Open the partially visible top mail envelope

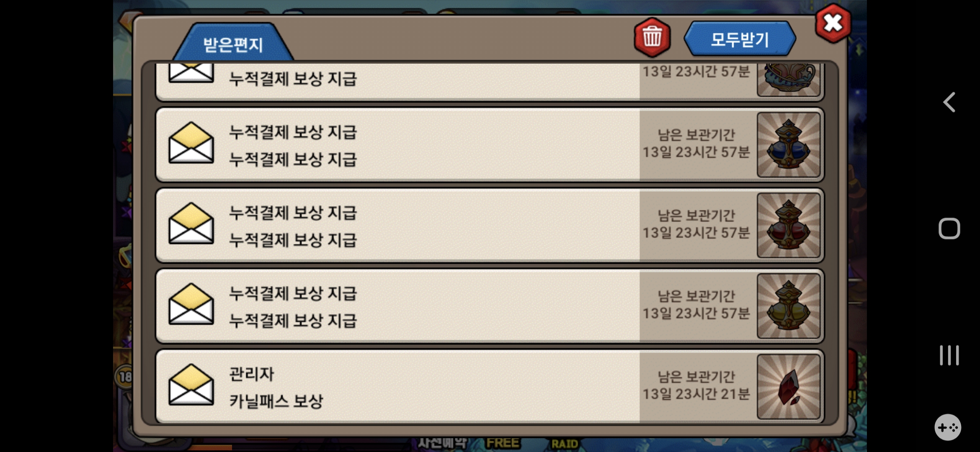[191, 73]
